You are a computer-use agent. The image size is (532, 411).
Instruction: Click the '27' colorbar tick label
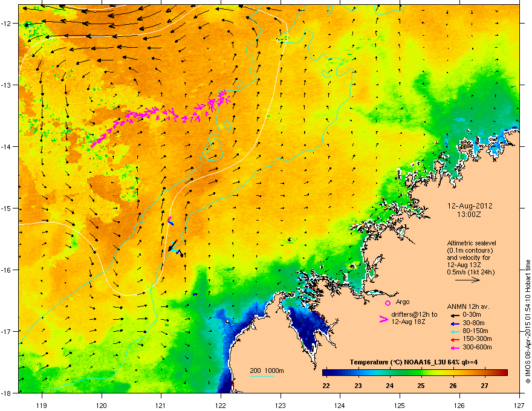[x=484, y=386]
